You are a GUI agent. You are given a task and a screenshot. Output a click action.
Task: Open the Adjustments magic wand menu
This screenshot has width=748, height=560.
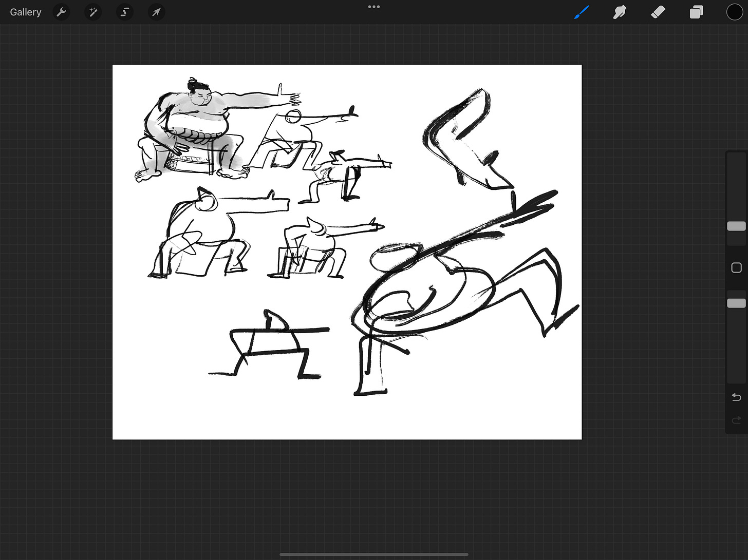[x=93, y=12]
